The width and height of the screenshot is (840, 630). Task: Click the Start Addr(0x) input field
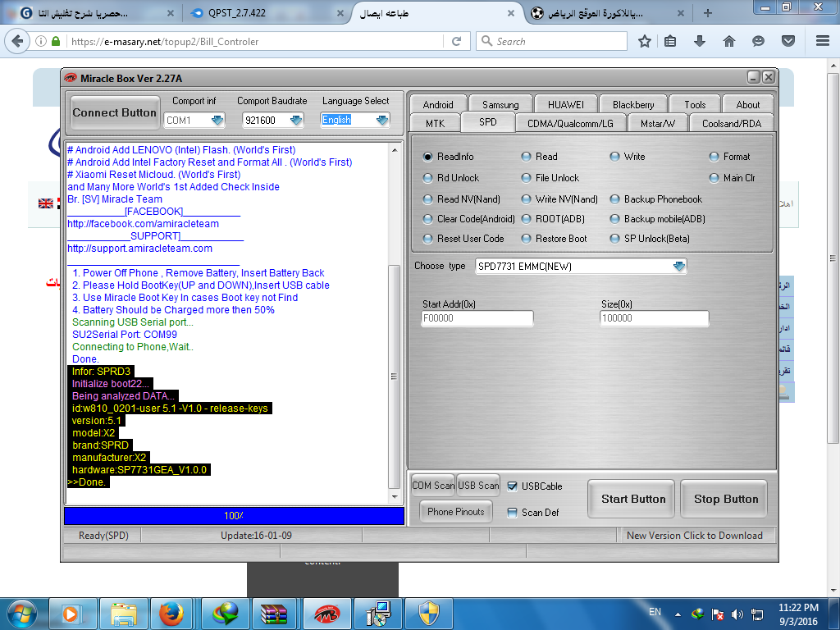tap(477, 317)
